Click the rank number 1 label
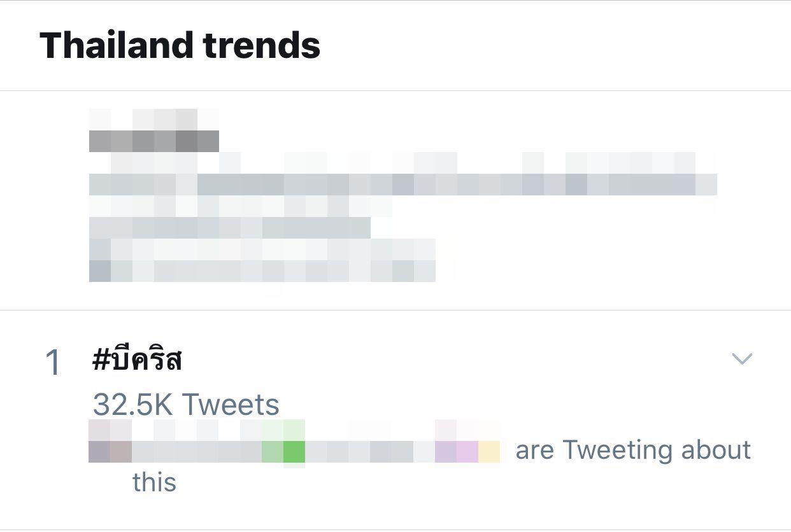 pyautogui.click(x=53, y=363)
